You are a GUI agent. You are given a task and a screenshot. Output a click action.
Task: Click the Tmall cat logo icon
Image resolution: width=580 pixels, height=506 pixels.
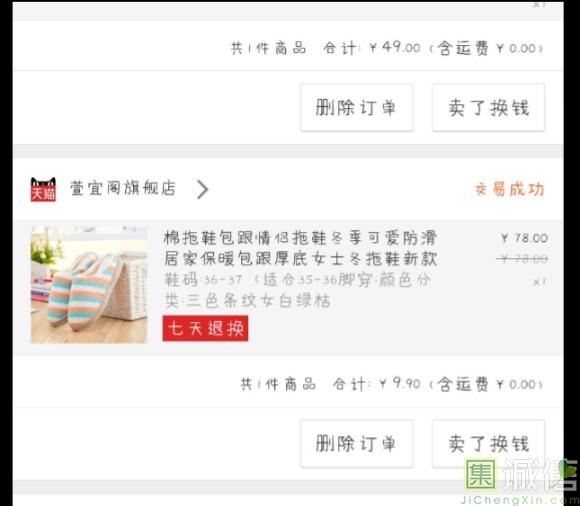(43, 189)
